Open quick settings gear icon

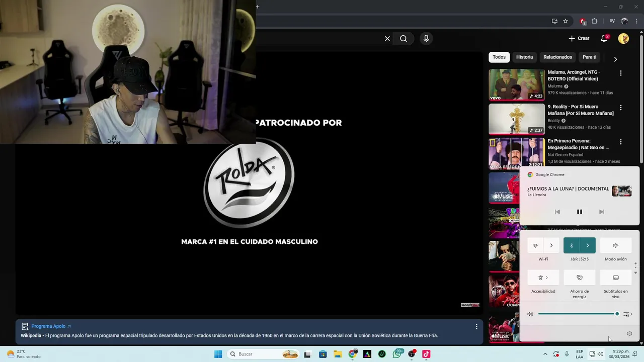coord(629,333)
